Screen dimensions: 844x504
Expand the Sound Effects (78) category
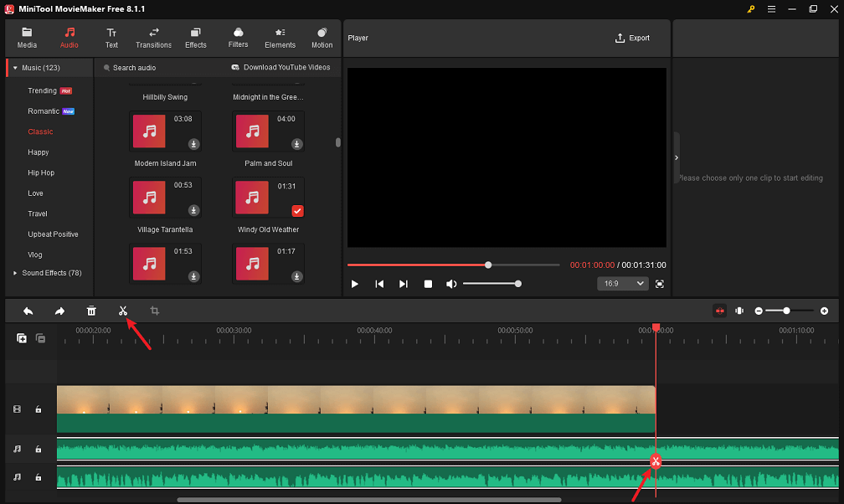[x=15, y=273]
